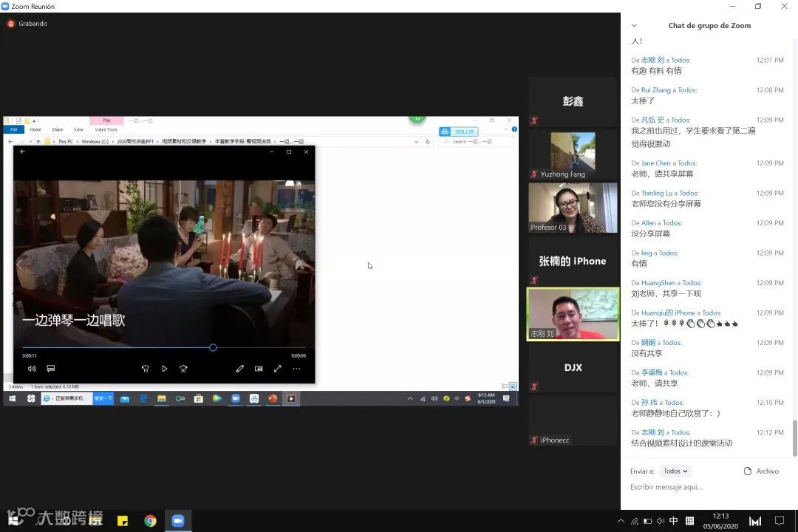Play the video in the shared player
798x532 pixels.
click(x=164, y=369)
